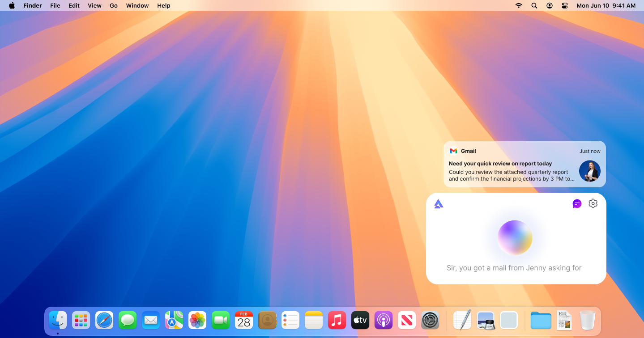Image resolution: width=644 pixels, height=338 pixels.
Task: Click the user account icon in menu bar
Action: [550, 5]
